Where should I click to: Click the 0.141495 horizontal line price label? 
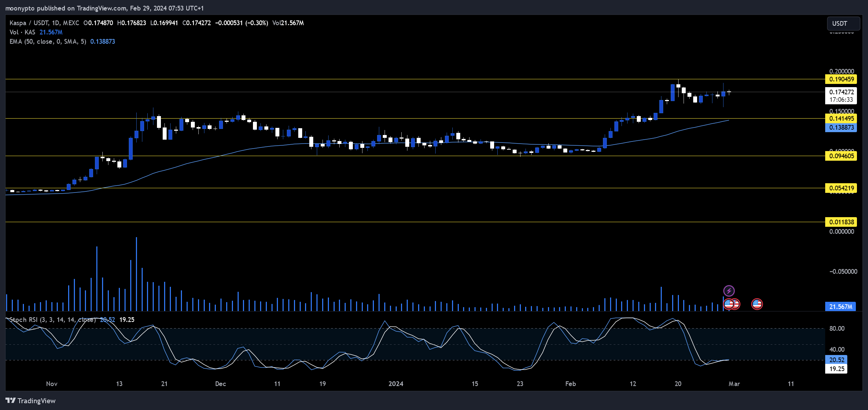click(x=841, y=119)
